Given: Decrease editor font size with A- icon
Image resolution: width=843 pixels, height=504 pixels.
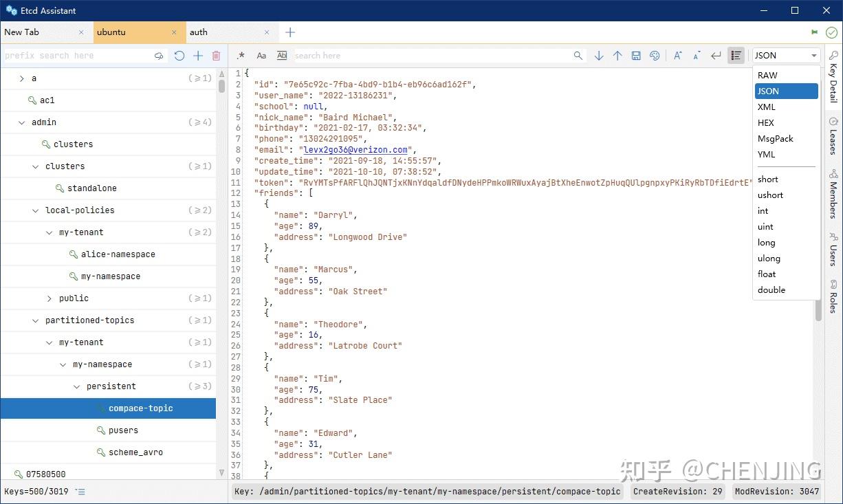Looking at the screenshot, I should coord(696,55).
